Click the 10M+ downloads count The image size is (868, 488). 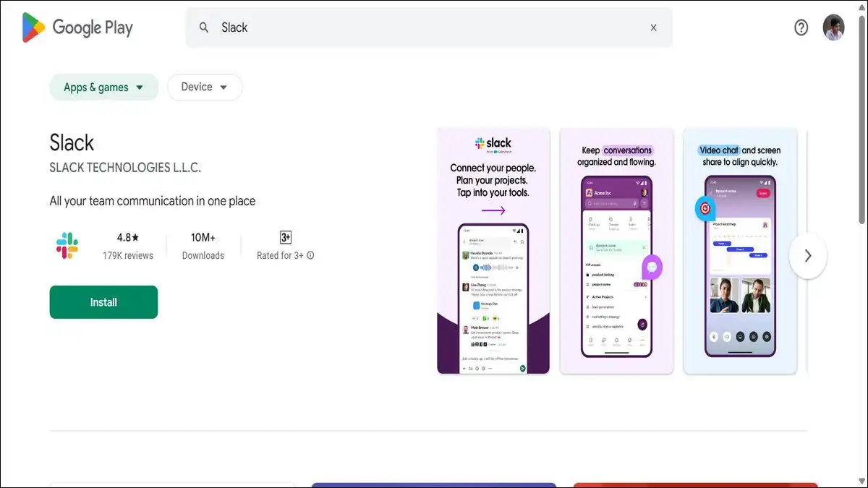click(203, 237)
